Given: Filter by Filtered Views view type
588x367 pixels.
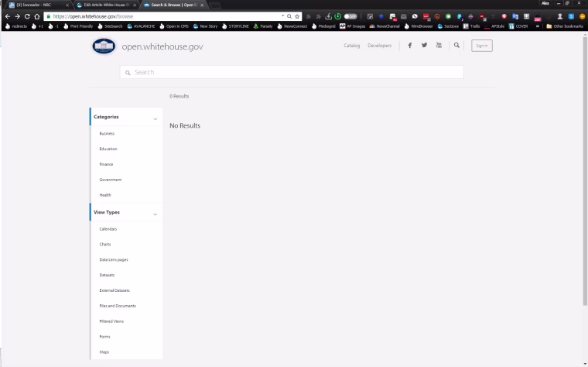Looking at the screenshot, I should click(x=111, y=321).
